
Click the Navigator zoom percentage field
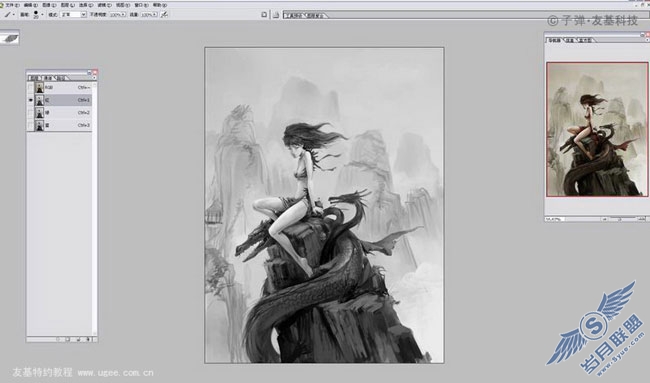[555, 219]
